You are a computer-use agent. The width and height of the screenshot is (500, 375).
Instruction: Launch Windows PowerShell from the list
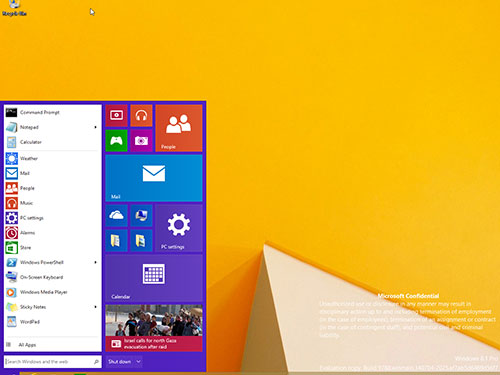click(x=53, y=262)
